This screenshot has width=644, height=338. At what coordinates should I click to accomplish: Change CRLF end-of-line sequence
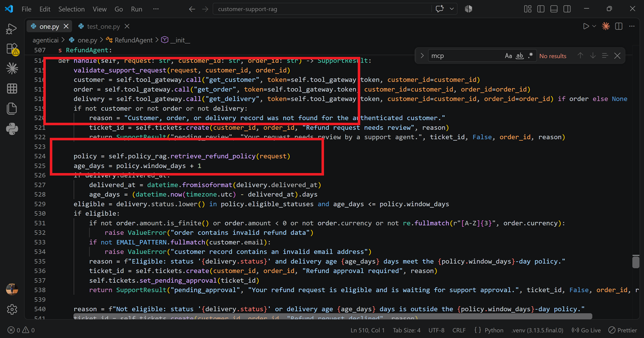click(x=459, y=330)
